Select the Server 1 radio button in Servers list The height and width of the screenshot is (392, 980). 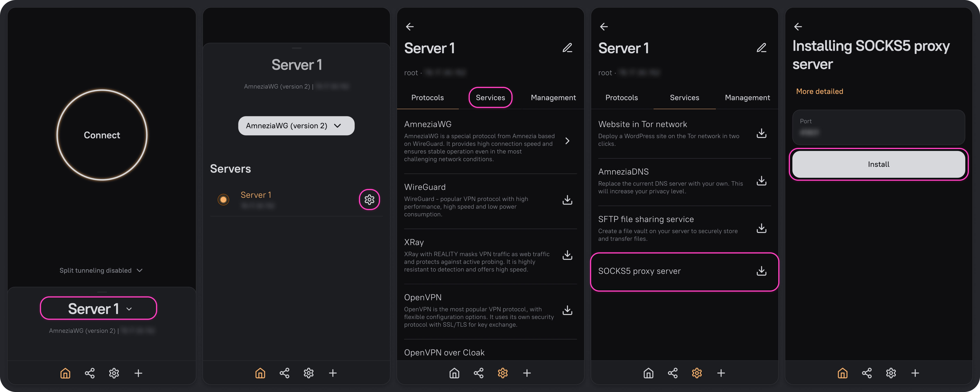point(223,200)
